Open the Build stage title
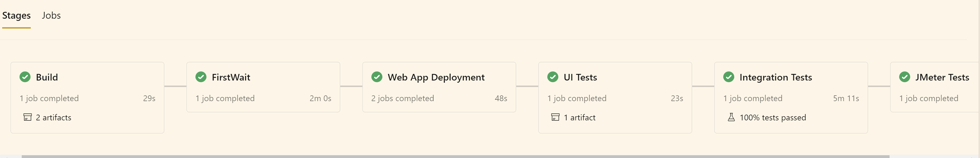 pos(47,77)
